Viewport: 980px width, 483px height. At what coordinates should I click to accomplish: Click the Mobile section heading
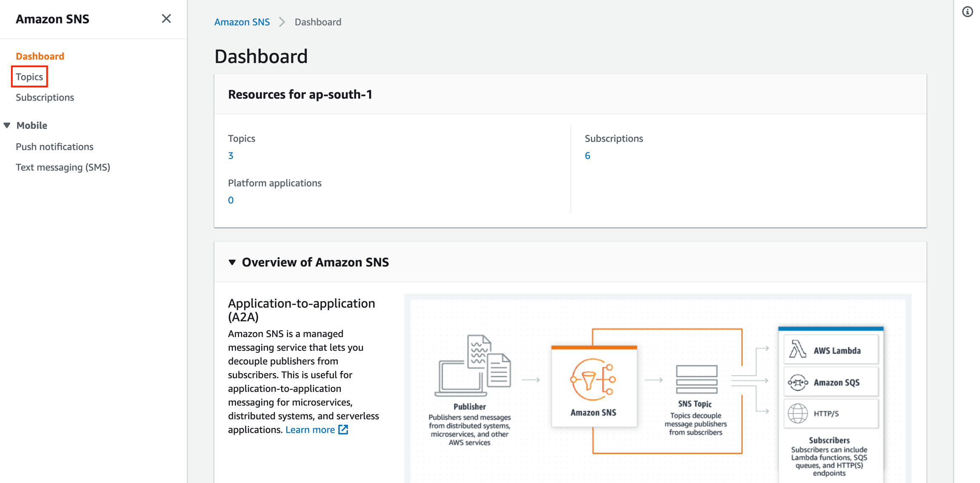point(32,126)
